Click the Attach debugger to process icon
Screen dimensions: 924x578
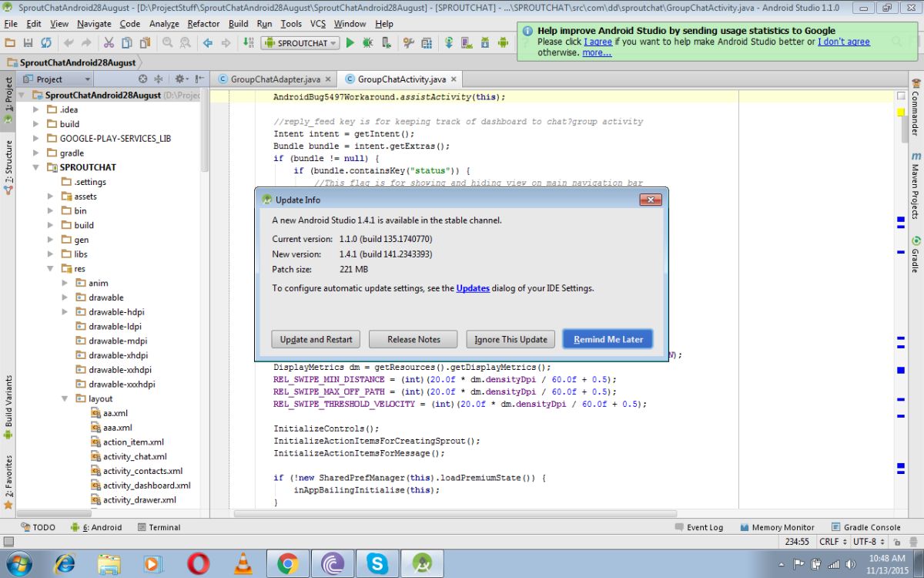coord(386,43)
